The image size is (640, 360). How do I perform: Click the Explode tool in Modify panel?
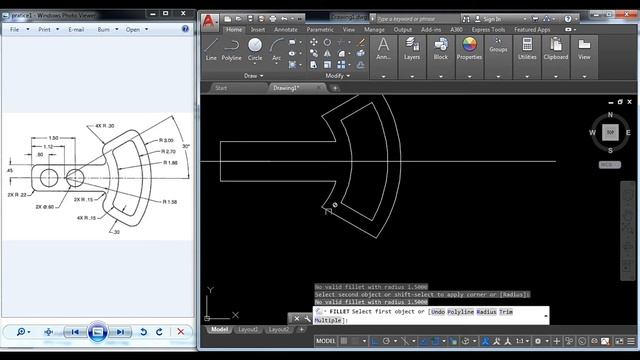(x=361, y=53)
